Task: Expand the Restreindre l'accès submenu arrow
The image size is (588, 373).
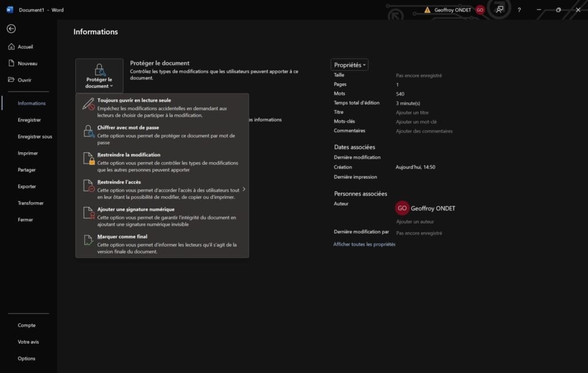Action: pos(244,189)
